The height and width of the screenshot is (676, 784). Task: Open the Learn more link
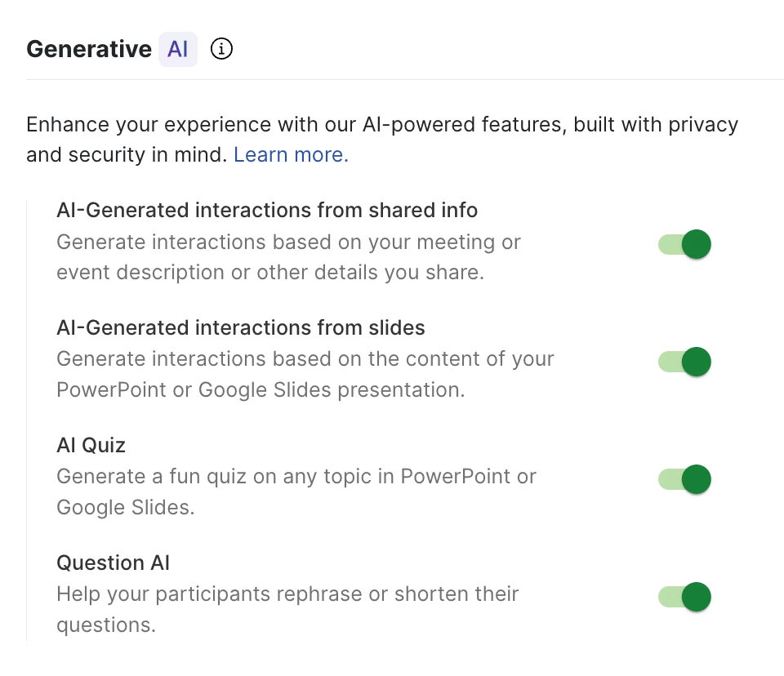click(291, 155)
